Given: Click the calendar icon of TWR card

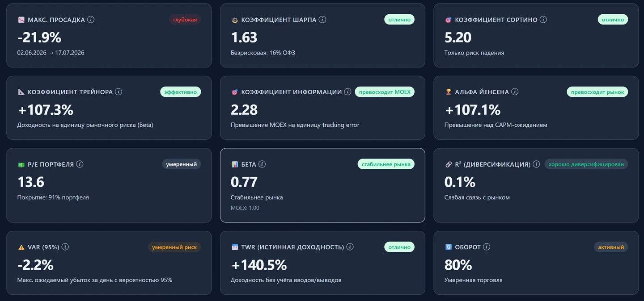Looking at the screenshot, I should coord(235,247).
